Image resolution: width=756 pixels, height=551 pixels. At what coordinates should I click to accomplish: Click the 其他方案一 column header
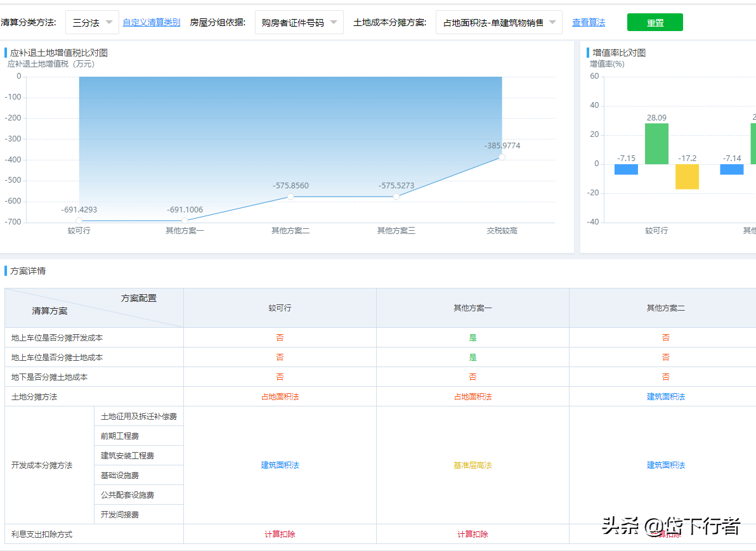pos(472,308)
